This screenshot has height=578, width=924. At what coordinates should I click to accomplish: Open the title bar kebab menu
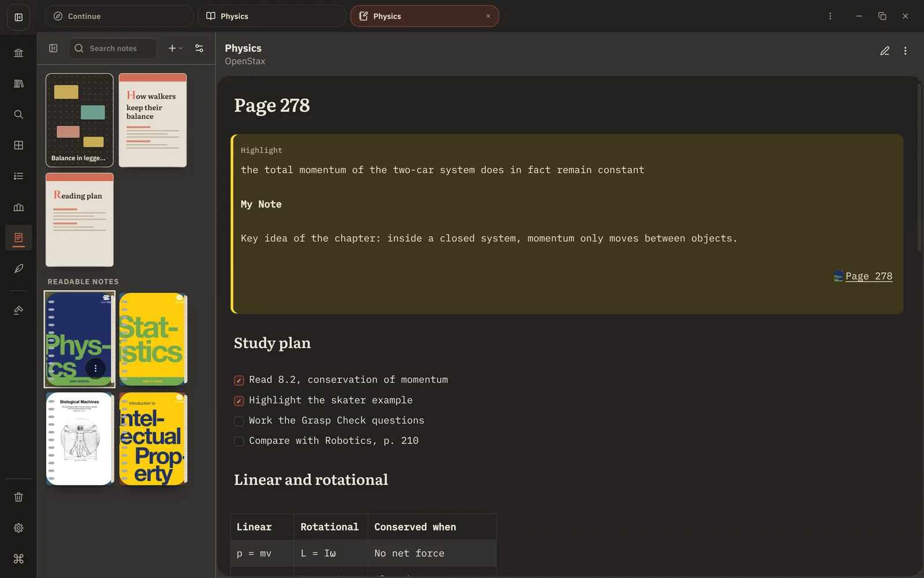[830, 16]
